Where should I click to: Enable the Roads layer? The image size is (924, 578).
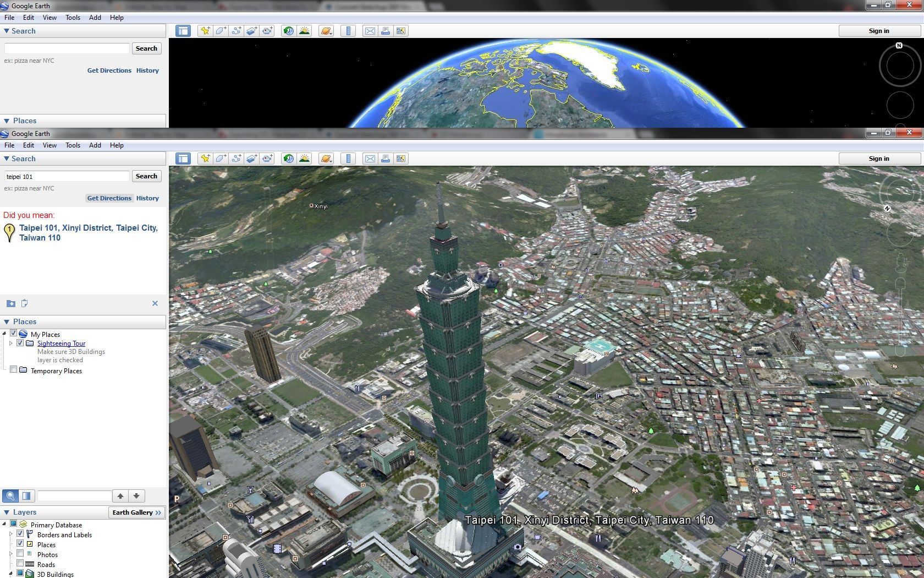(20, 564)
